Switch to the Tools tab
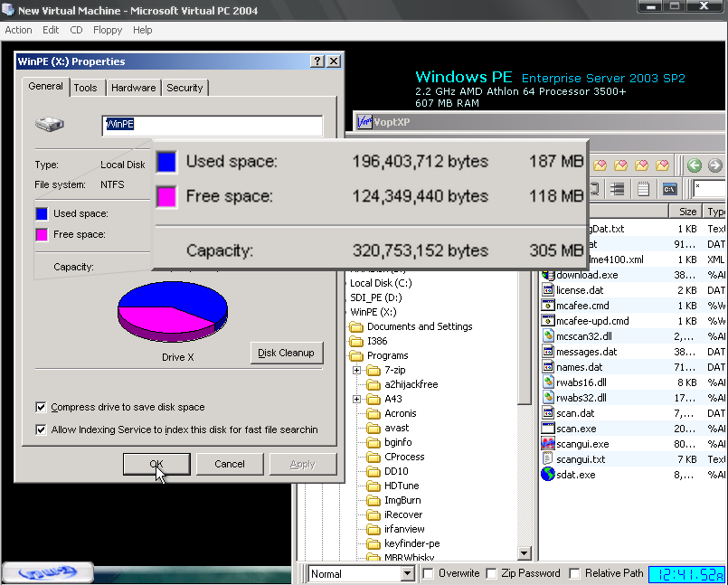 pyautogui.click(x=85, y=88)
